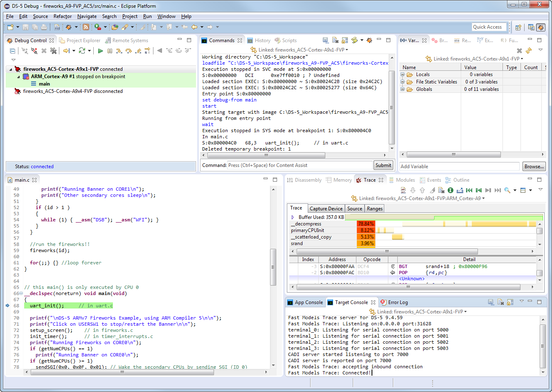The width and height of the screenshot is (552, 392).
Task: Click the Interrupt (pause) icon in Debug Control
Action: tap(110, 50)
